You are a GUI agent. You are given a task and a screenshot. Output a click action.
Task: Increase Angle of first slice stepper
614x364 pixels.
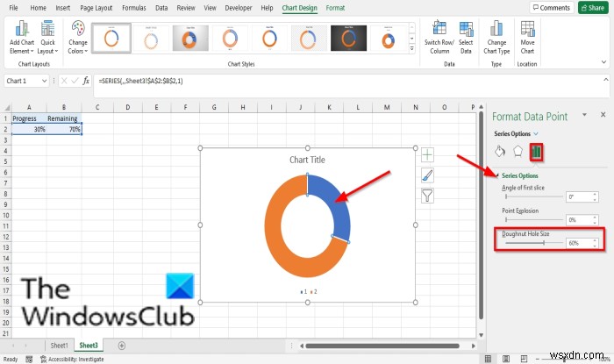click(x=596, y=195)
